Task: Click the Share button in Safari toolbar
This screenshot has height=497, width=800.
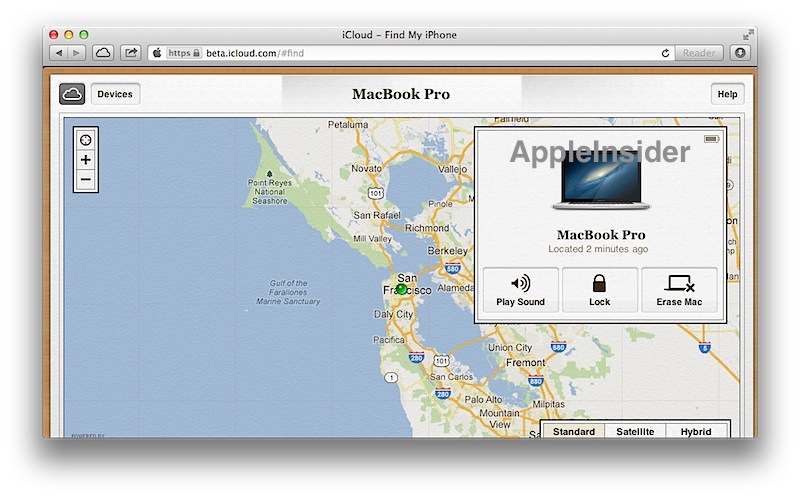Action: coord(131,53)
